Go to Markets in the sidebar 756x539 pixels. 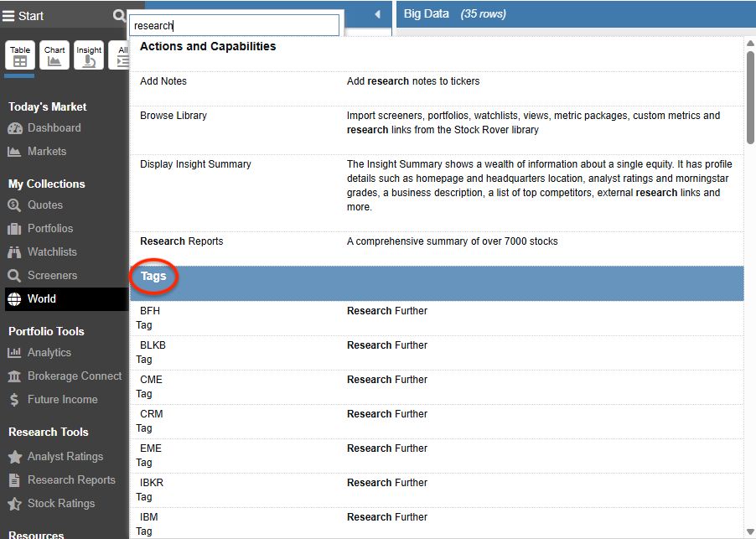coord(47,152)
